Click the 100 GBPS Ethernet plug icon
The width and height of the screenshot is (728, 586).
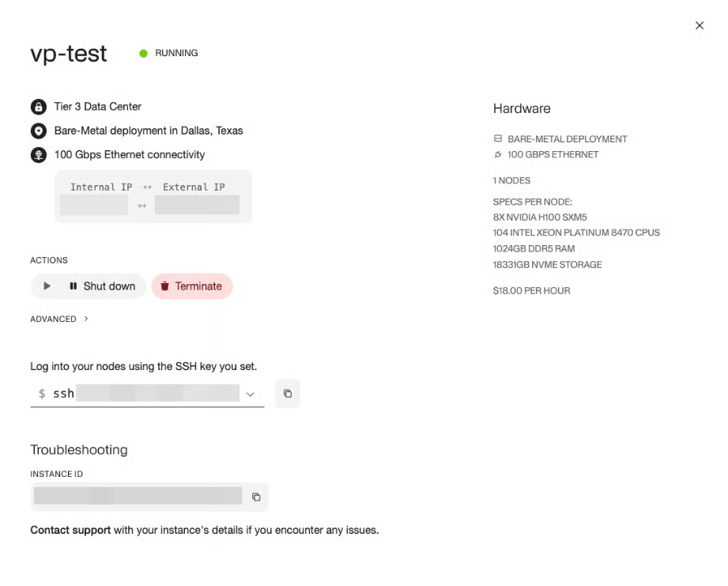498,155
